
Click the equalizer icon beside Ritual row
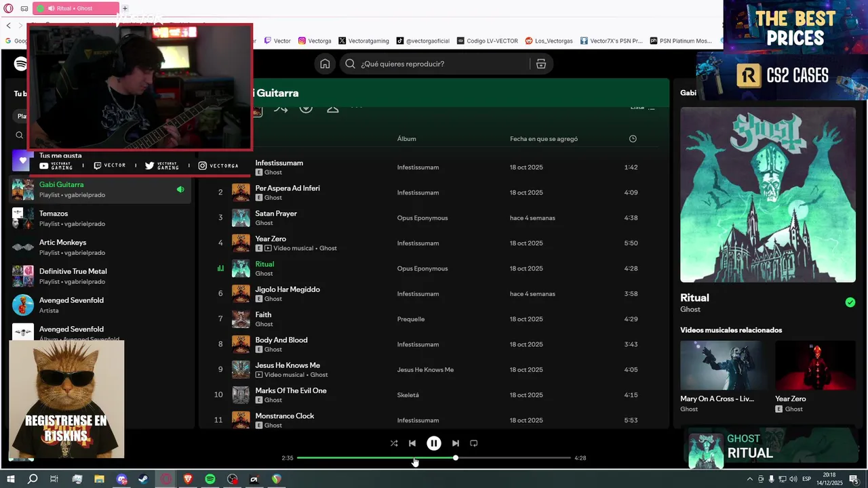click(220, 268)
